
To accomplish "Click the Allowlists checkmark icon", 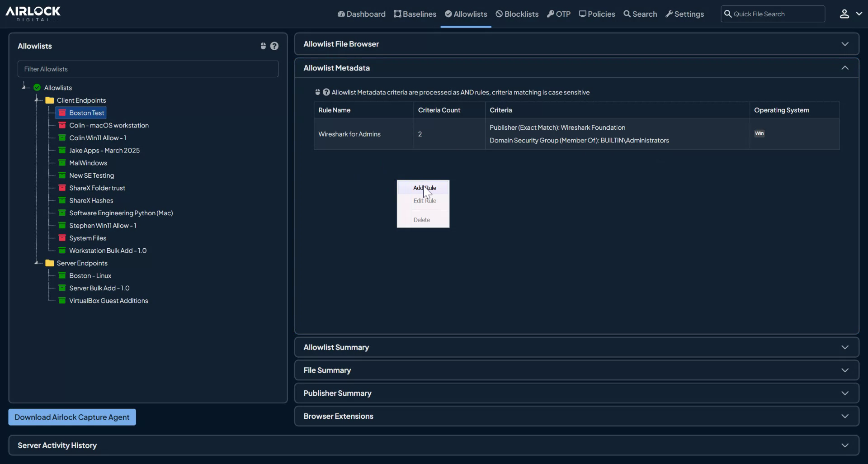I will click(x=449, y=14).
